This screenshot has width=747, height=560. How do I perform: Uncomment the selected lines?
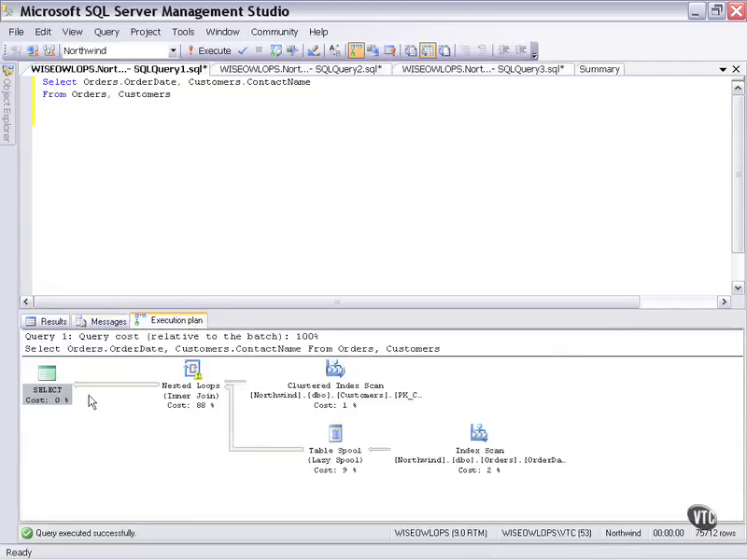point(482,50)
